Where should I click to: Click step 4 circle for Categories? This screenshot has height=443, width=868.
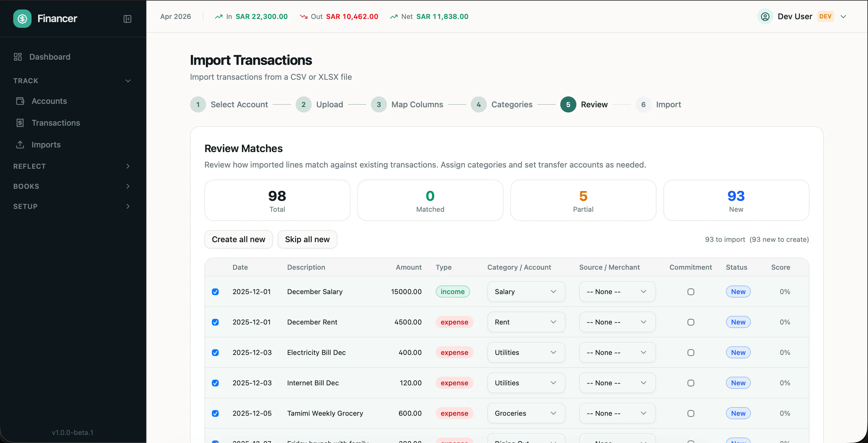[479, 104]
